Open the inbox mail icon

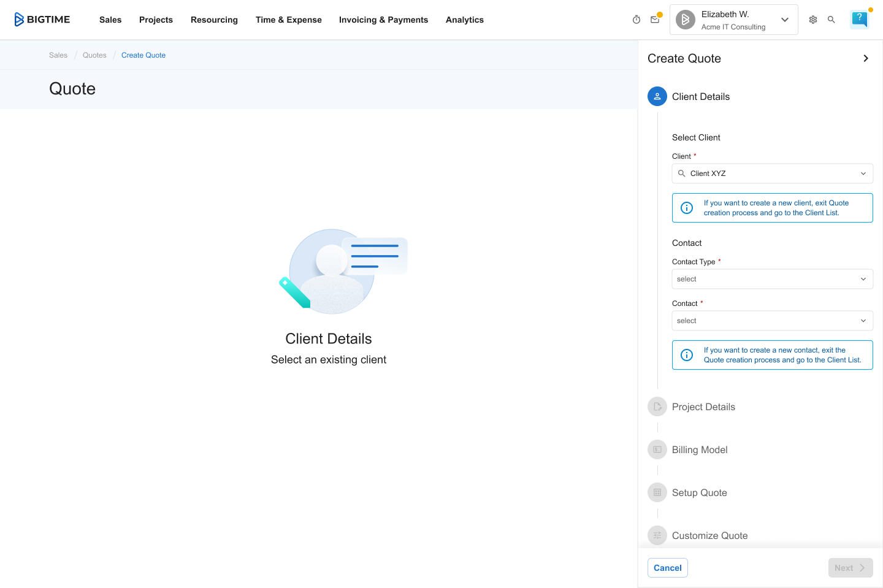click(655, 20)
